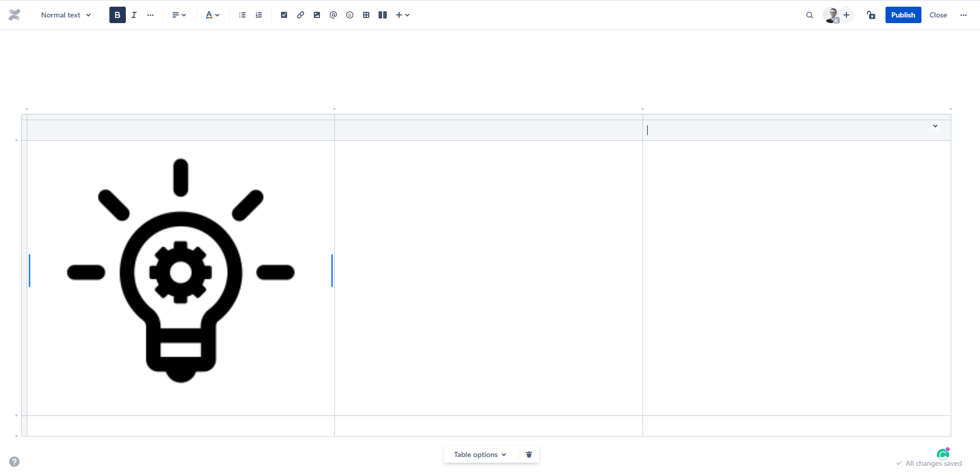The width and height of the screenshot is (980, 475).
Task: Toggle italic formatting
Action: pyautogui.click(x=134, y=15)
